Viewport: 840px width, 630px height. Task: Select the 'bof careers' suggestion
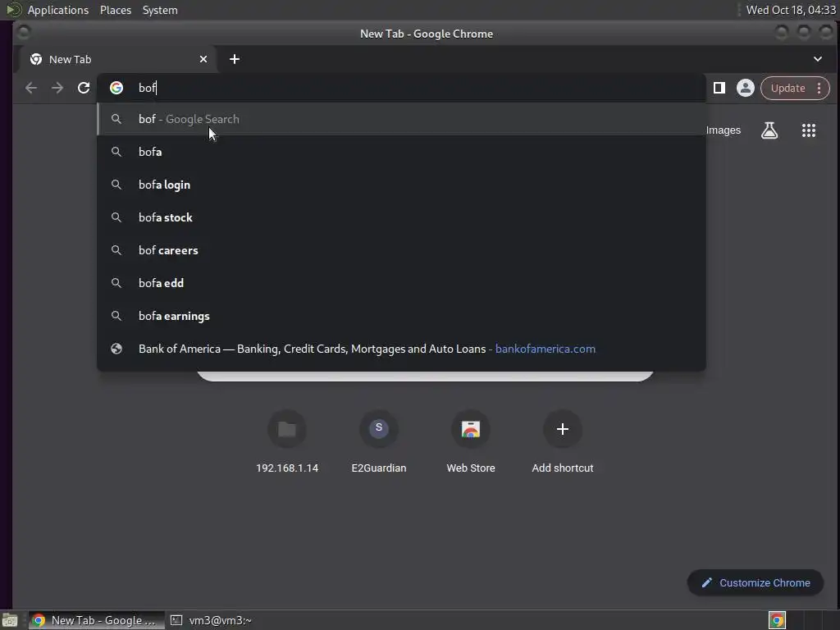[x=401, y=249]
